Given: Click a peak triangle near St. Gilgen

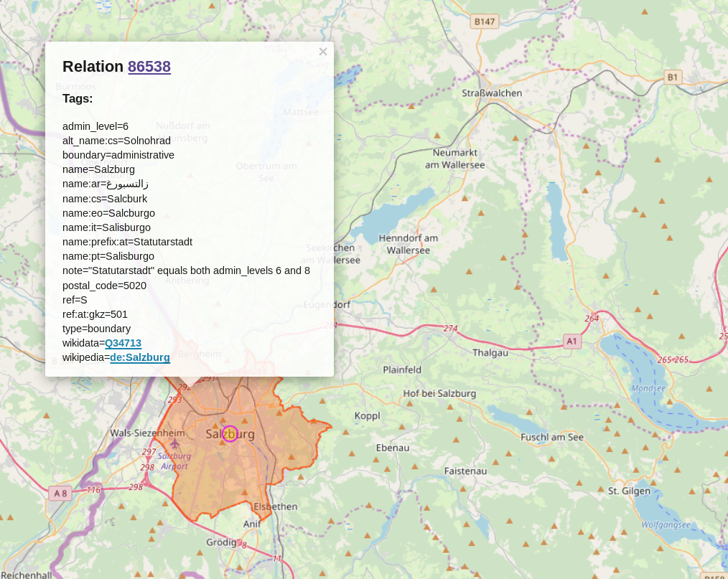Looking at the screenshot, I should point(601,489).
